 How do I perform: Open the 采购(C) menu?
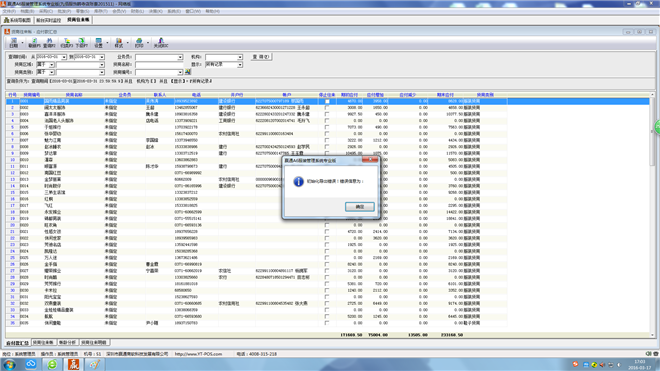[46, 11]
